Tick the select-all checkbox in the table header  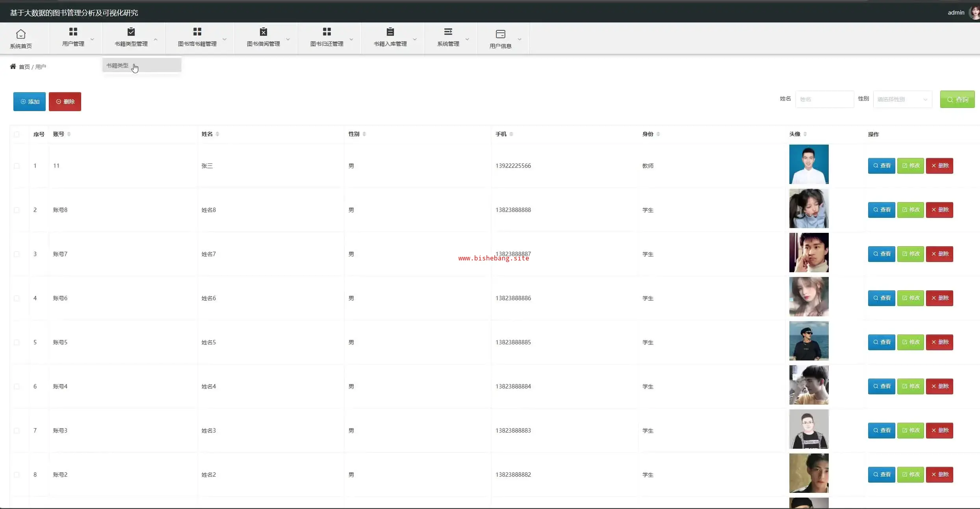[x=17, y=134]
